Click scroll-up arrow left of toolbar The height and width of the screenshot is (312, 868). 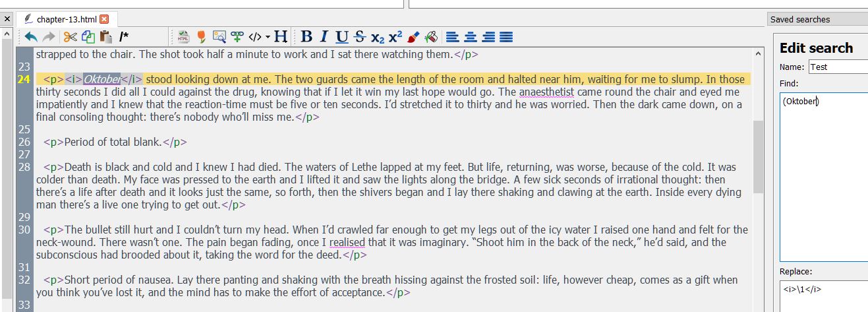7,34
